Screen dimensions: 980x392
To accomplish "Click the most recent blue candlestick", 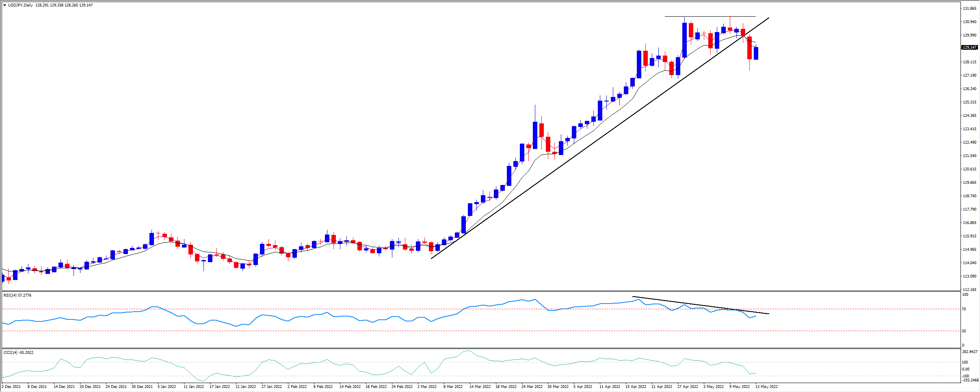I will point(756,53).
